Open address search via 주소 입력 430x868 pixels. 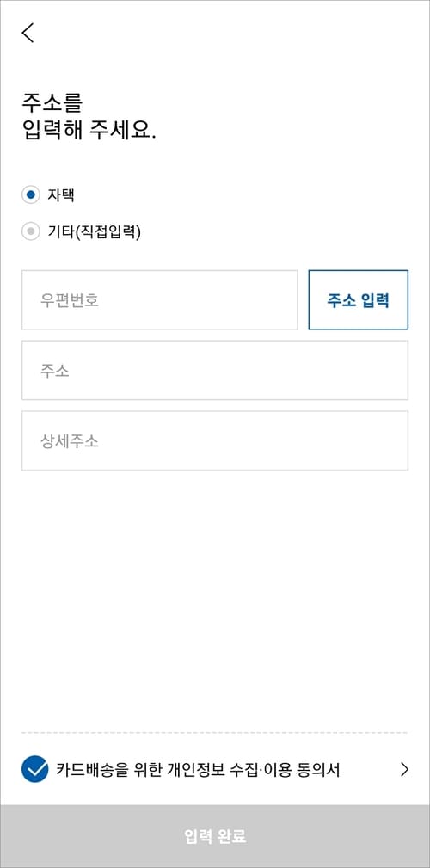pyautogui.click(x=358, y=300)
